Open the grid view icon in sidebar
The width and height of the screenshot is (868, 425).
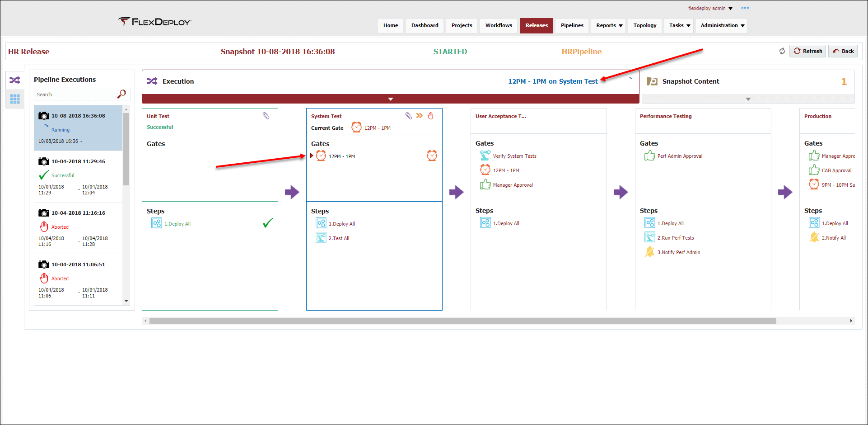(15, 99)
